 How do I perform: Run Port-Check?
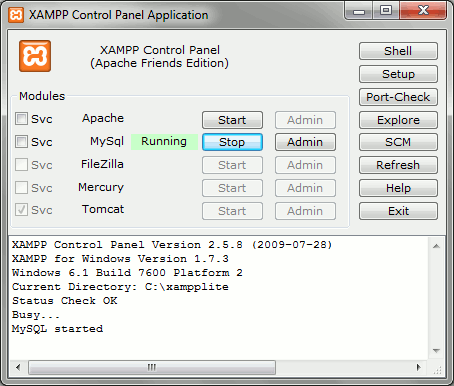pyautogui.click(x=398, y=97)
